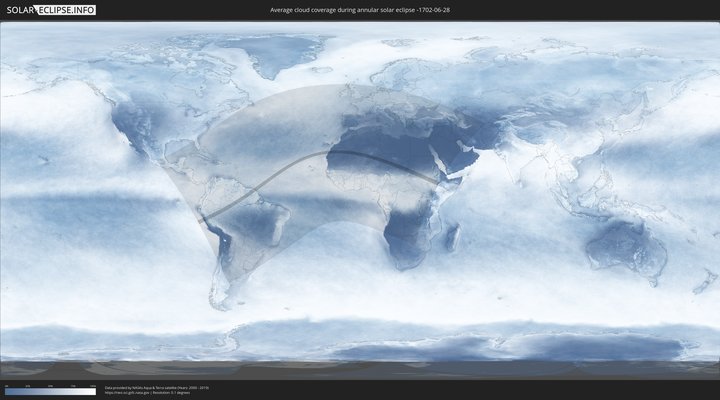720x400 pixels.
Task: Select Greenland on the cloud map
Action: point(283,55)
